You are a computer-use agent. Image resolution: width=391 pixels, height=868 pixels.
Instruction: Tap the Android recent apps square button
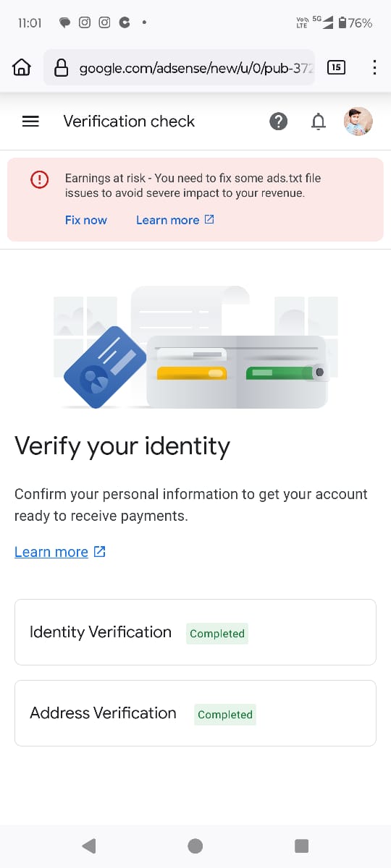[x=302, y=846]
